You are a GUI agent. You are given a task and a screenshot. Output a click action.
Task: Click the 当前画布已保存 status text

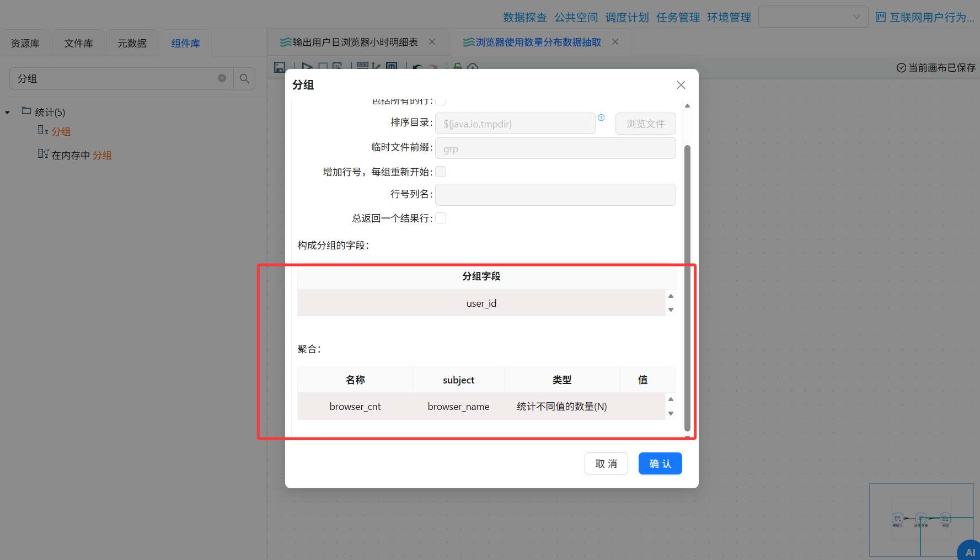click(x=942, y=67)
